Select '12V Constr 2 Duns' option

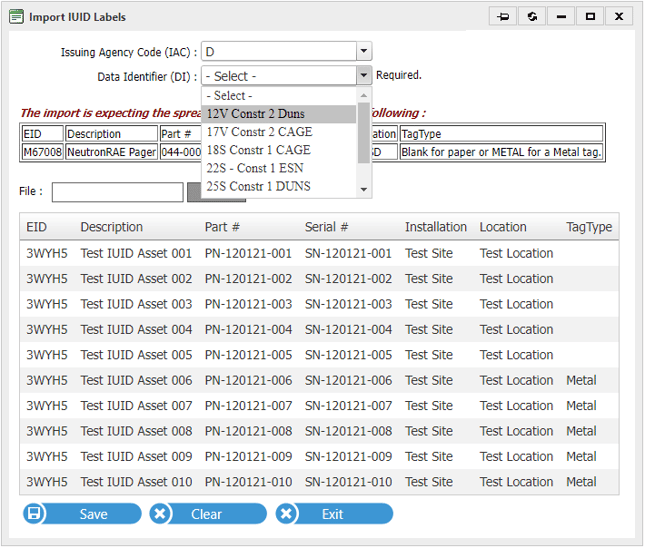pyautogui.click(x=279, y=114)
